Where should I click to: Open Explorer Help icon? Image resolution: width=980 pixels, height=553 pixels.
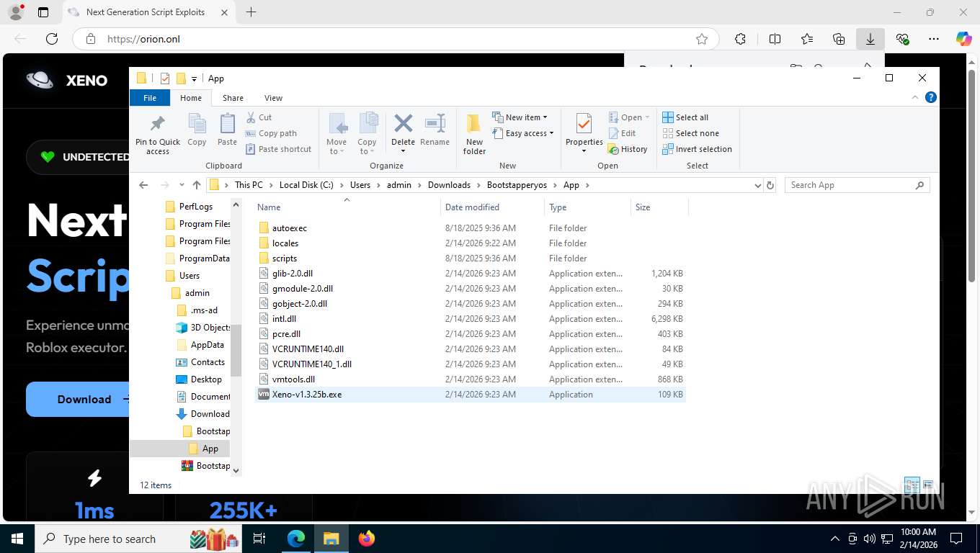(x=930, y=97)
